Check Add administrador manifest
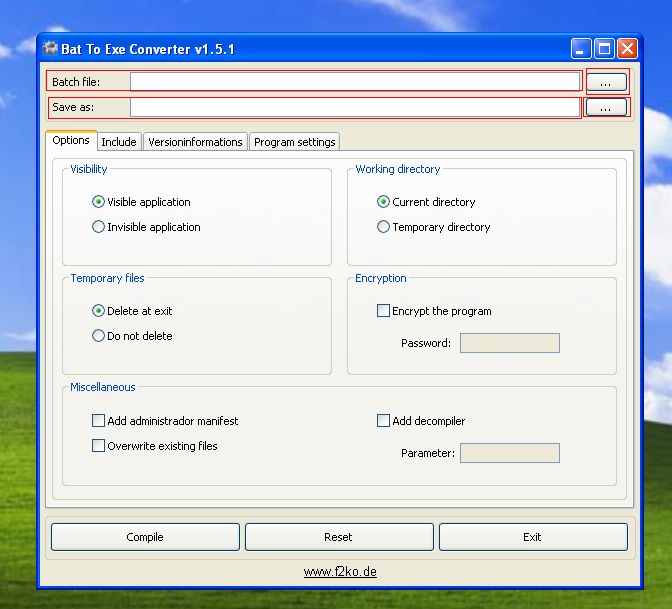 coord(165,421)
